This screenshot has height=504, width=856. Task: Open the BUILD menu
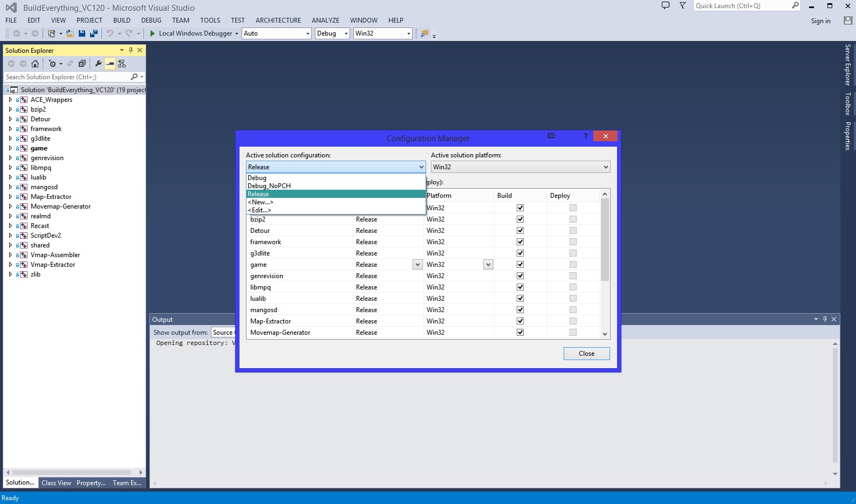[x=122, y=20]
